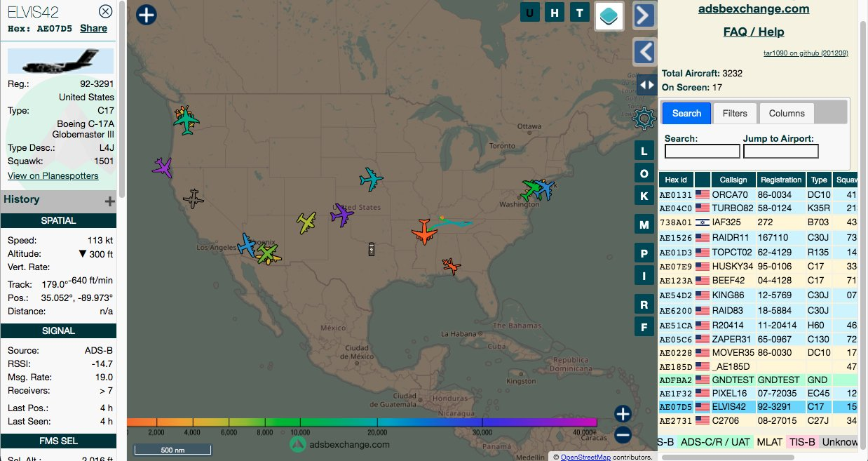Select the green aircraft near Washington
This screenshot has height=461, width=868.
531,189
